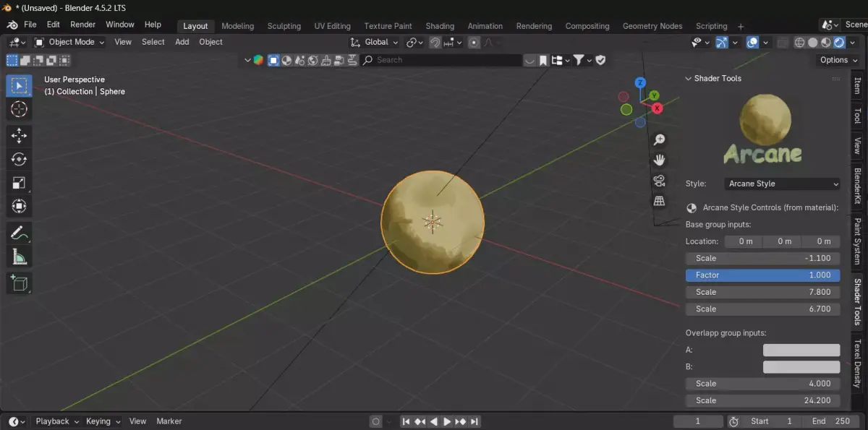This screenshot has width=868, height=430.
Task: Click the asset browser bookmark icon
Action: point(543,60)
